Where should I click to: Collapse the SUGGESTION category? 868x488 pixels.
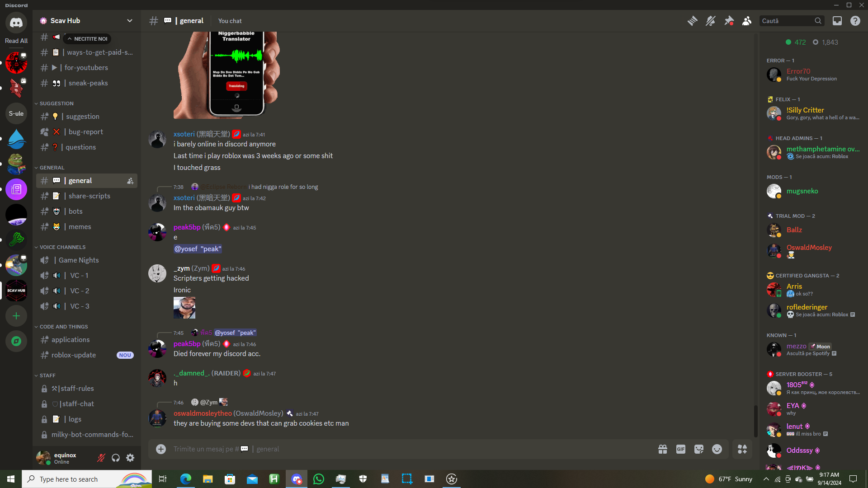(56, 103)
